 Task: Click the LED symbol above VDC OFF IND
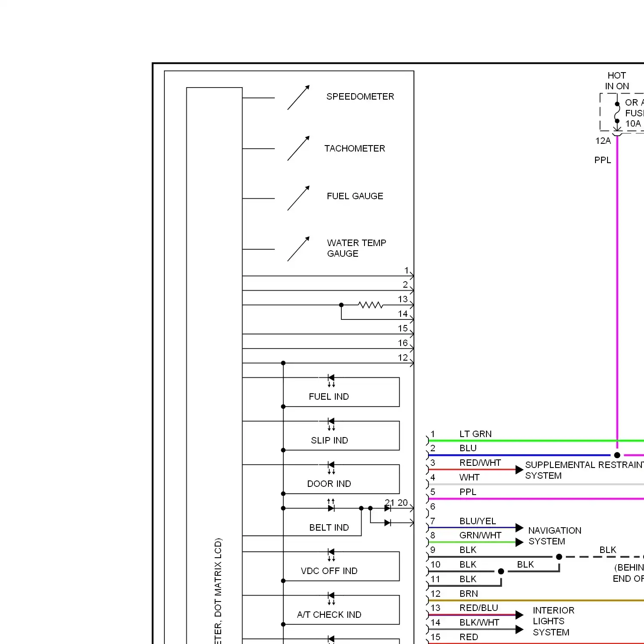331,554
